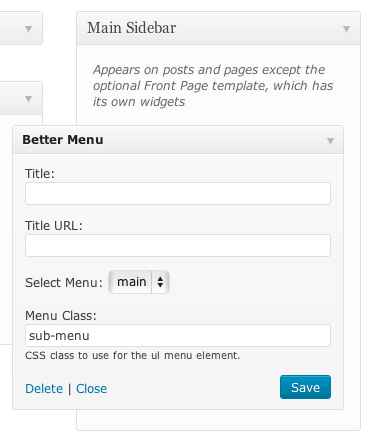Save the Better Menu widget
This screenshot has height=438, width=369.
pyautogui.click(x=305, y=387)
